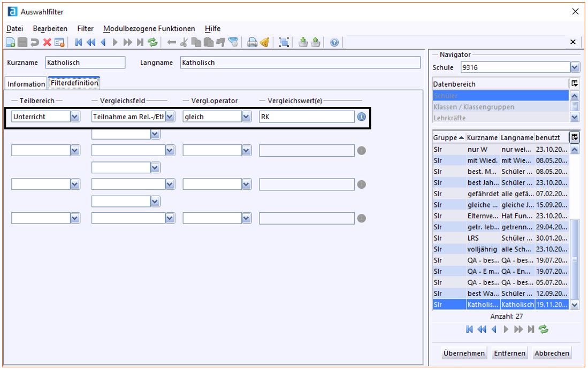Viewport: 588px width, 370px height.
Task: Go back one page with double-left arrows in toolbar
Action: pos(91,42)
